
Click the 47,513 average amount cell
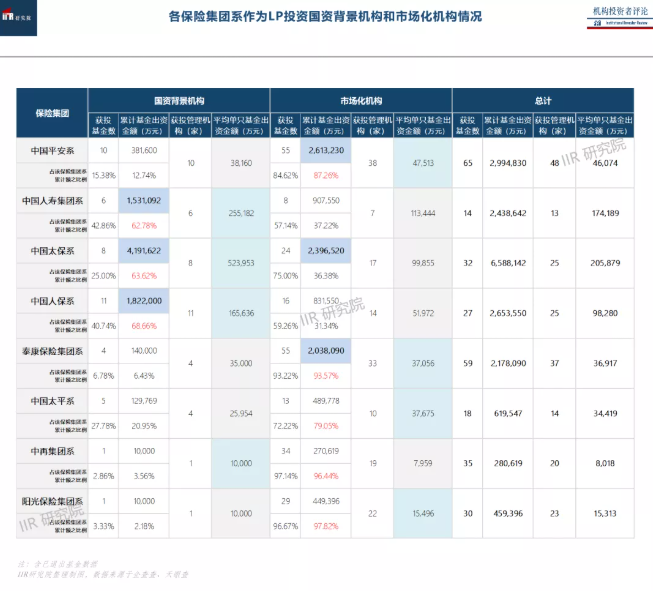[423, 163]
